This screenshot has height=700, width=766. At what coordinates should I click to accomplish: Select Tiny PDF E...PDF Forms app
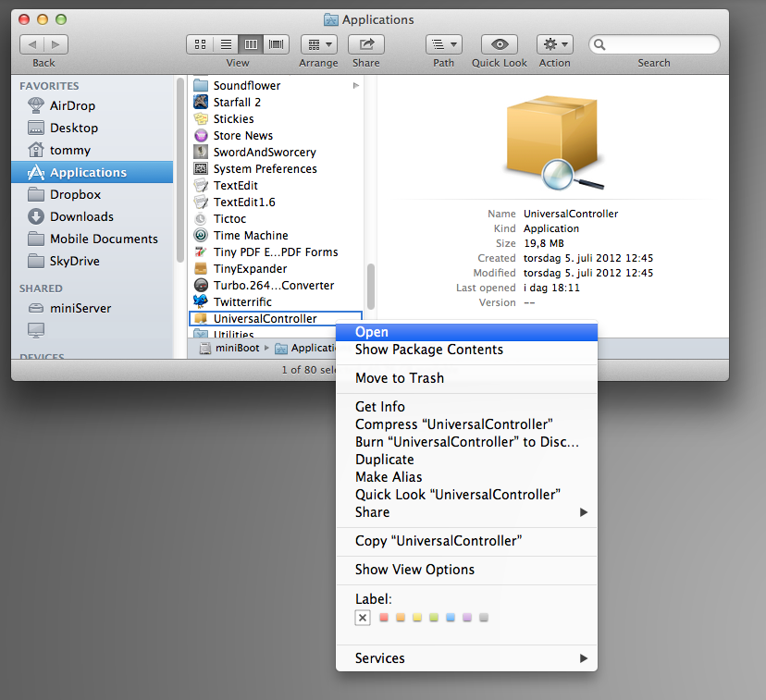277,252
